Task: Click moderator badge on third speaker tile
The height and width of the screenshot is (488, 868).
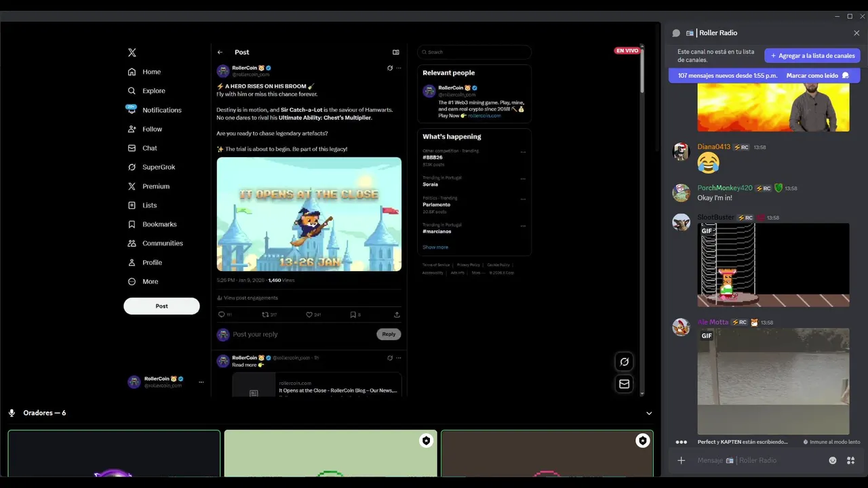Action: pos(642,441)
